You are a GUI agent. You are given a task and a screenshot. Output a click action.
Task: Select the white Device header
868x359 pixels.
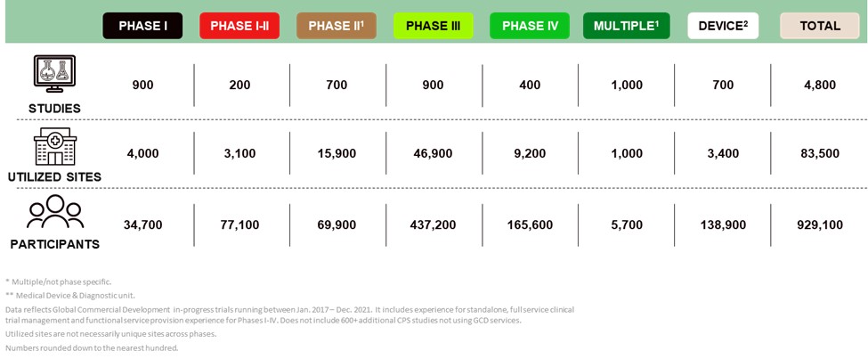[723, 26]
